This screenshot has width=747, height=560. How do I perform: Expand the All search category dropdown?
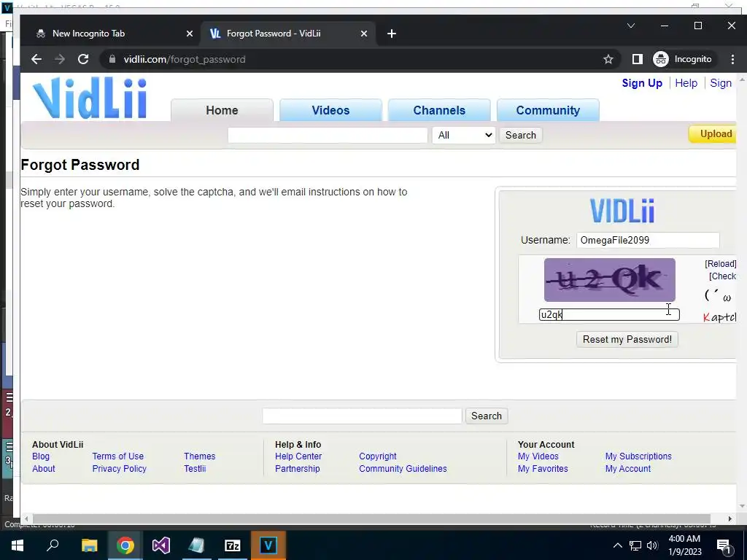point(463,135)
